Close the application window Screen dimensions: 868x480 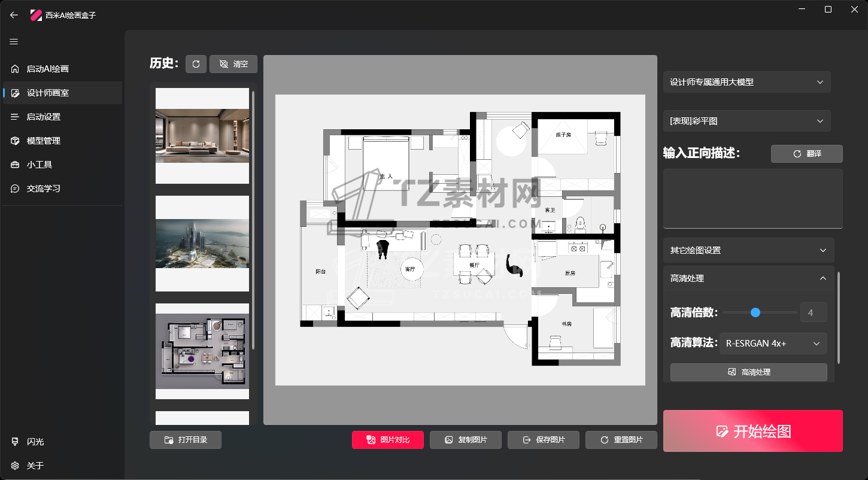[854, 10]
